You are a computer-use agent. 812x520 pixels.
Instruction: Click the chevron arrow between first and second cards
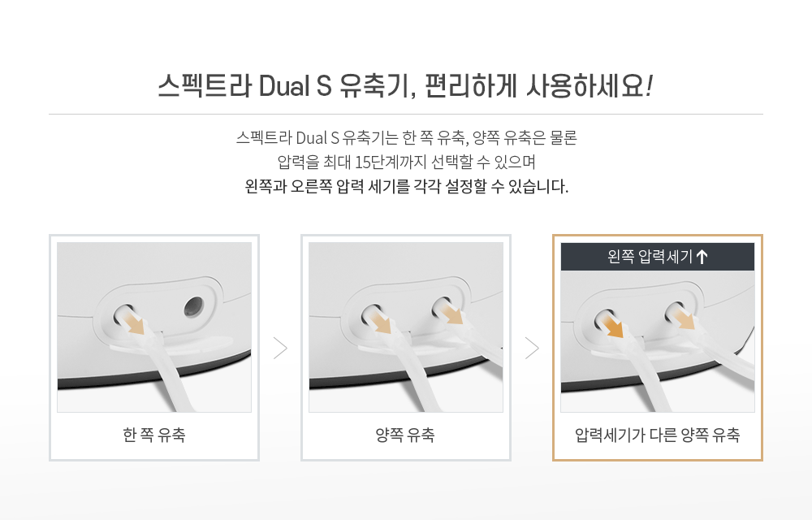coord(280,348)
